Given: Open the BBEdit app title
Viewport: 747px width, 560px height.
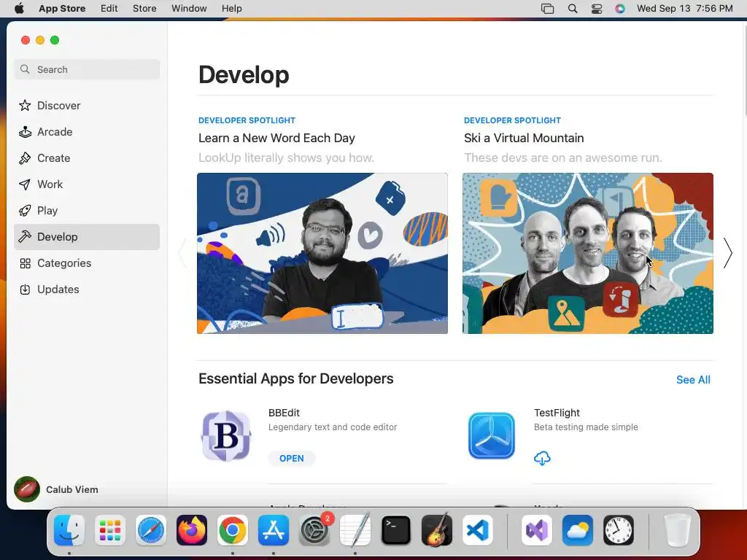Looking at the screenshot, I should [x=284, y=413].
